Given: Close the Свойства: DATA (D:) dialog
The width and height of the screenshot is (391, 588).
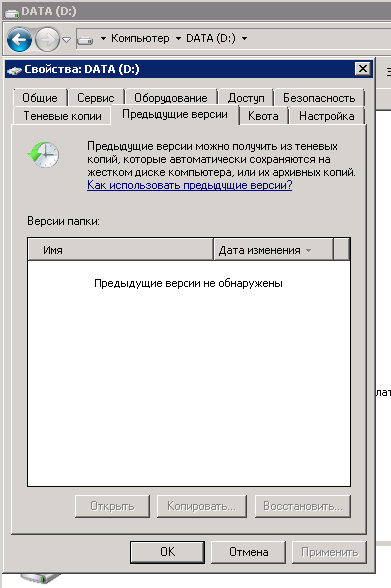Looking at the screenshot, I should [363, 69].
